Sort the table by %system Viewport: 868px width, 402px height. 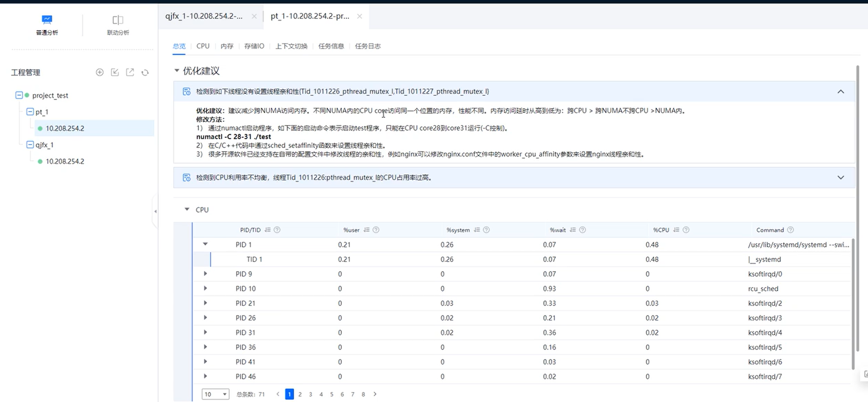(477, 230)
